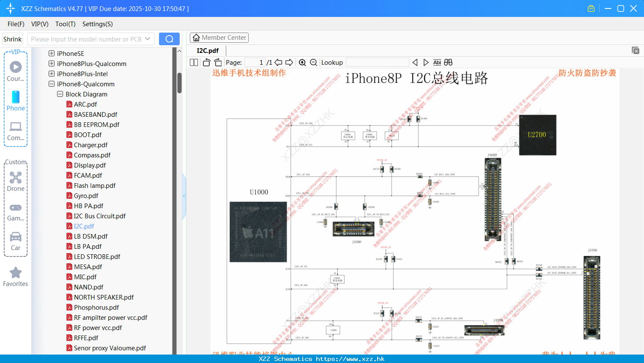Open Favorites star
Image resolution: width=644 pixels, height=363 pixels.
point(16,272)
